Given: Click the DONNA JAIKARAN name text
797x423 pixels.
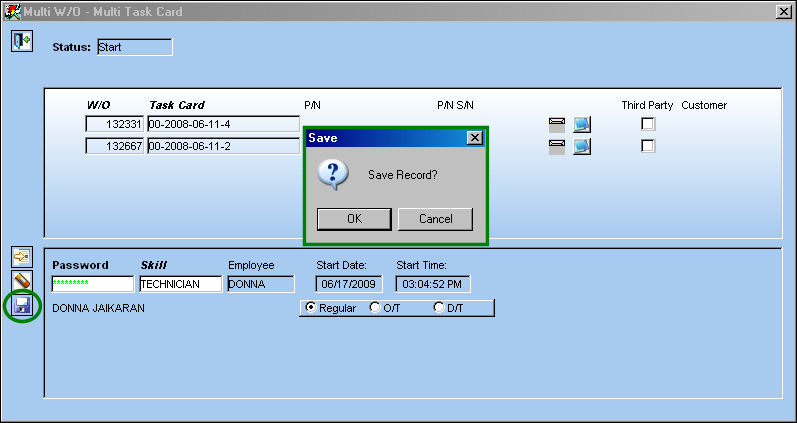Looking at the screenshot, I should coord(99,308).
